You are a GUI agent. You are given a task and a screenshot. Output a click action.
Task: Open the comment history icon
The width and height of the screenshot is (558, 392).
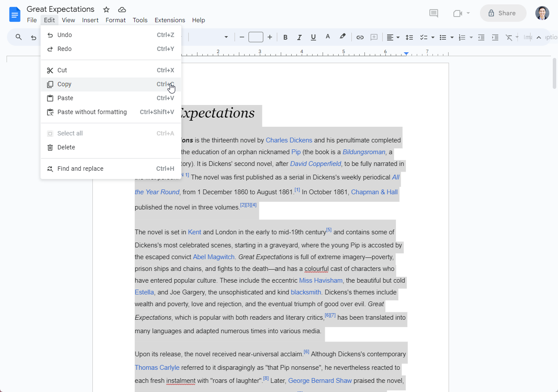434,13
